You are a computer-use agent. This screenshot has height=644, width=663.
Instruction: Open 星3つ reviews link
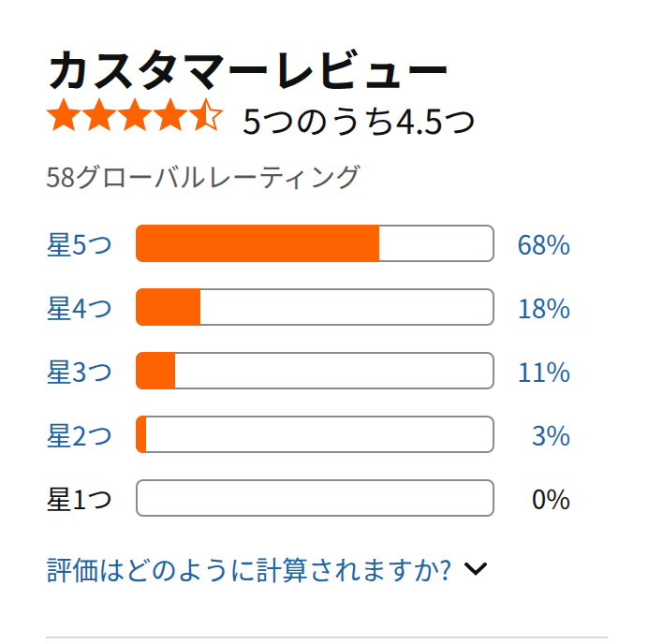79,372
